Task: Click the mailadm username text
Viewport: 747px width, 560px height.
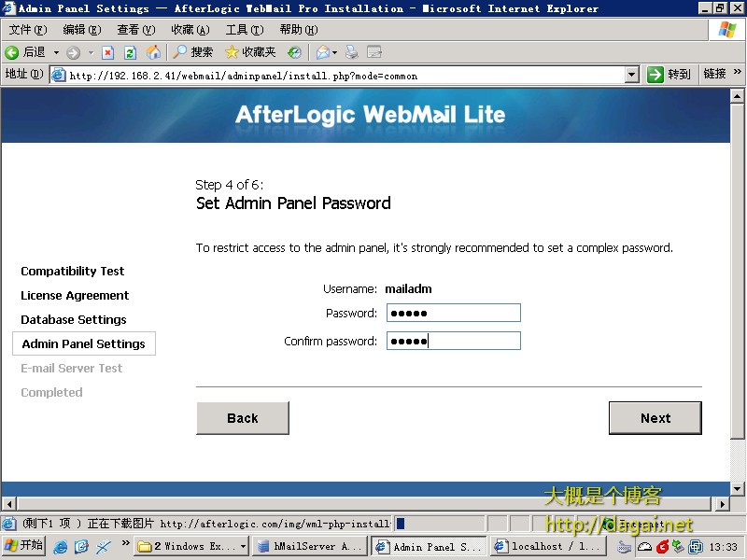Action: [408, 289]
